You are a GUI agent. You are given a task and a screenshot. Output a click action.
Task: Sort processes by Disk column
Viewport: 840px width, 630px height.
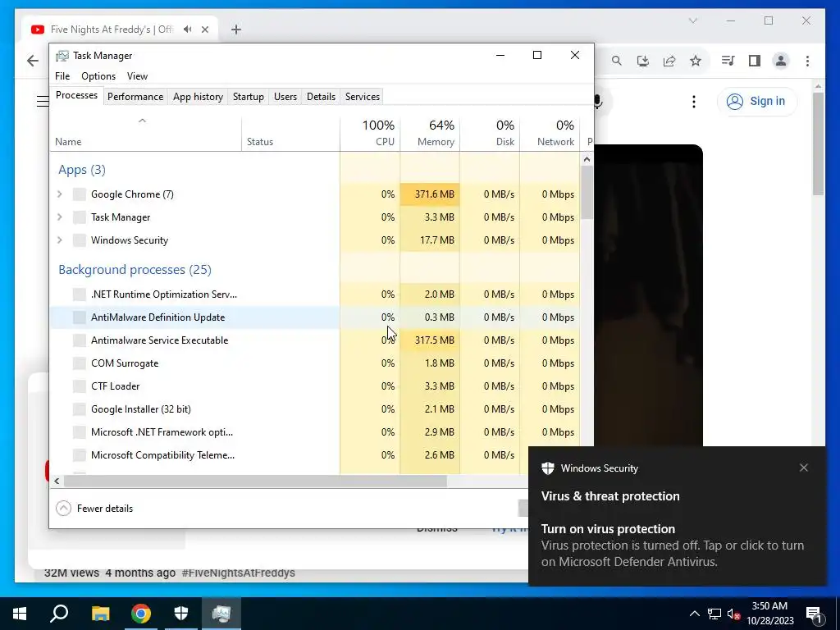tap(490, 134)
